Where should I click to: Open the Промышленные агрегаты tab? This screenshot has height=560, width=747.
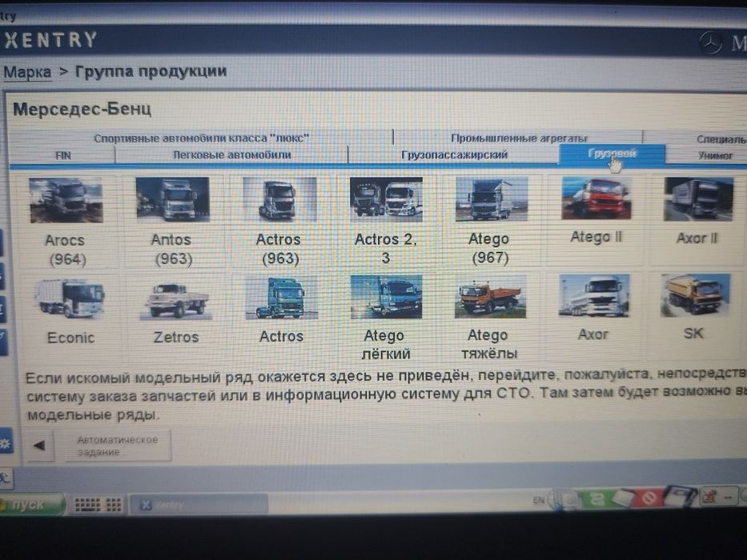point(519,138)
